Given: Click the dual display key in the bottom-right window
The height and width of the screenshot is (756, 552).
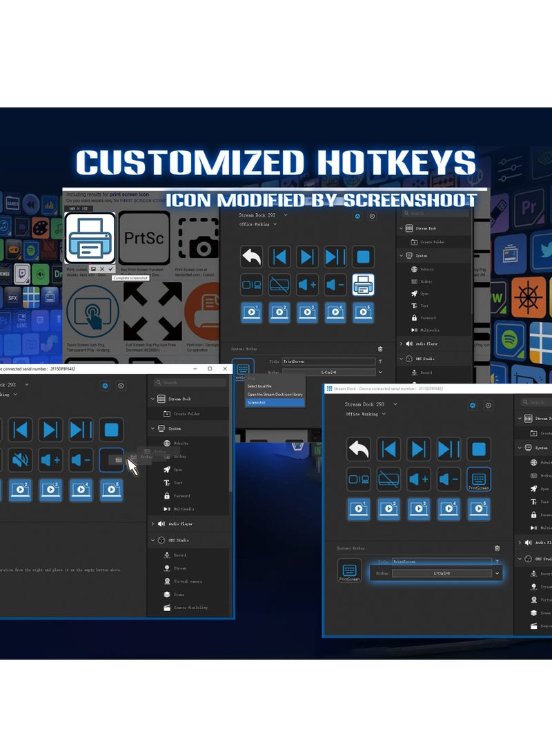Looking at the screenshot, I should tap(359, 479).
